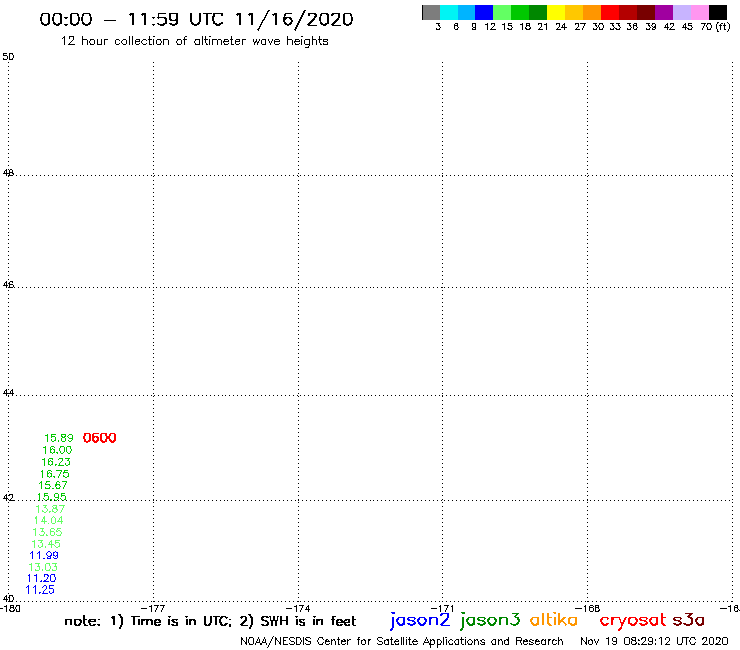Viewport: 740px width, 650px height.
Task: Click the bright red swatch in the color scale
Action: pyautogui.click(x=610, y=12)
